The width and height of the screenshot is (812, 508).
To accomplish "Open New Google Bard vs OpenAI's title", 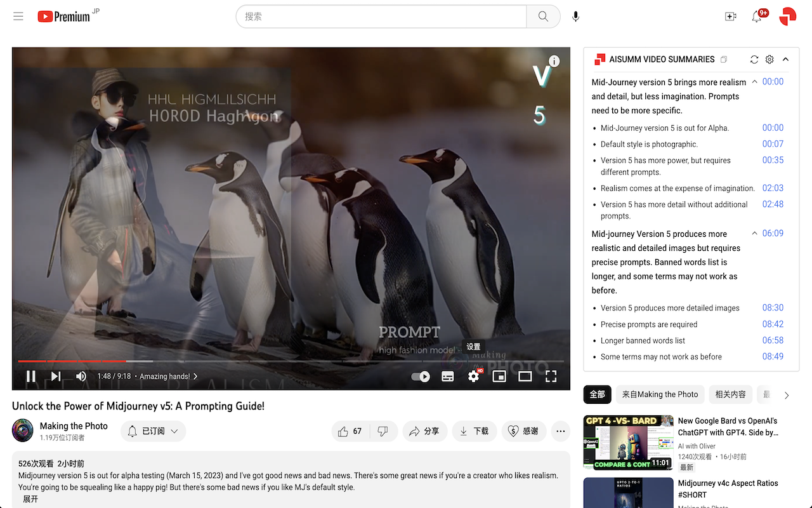I will tap(728, 426).
